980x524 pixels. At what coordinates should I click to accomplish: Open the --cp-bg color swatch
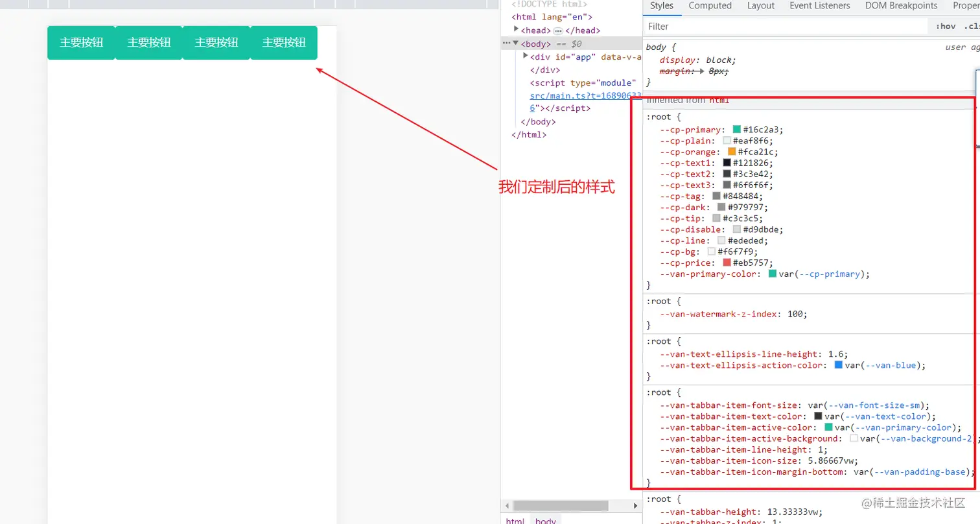[x=712, y=252]
